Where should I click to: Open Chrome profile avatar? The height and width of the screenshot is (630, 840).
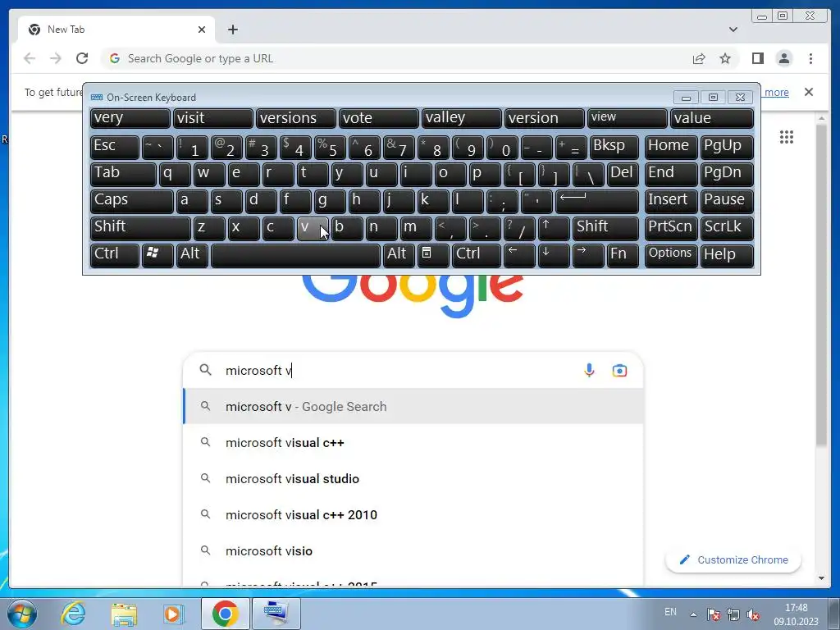(783, 58)
